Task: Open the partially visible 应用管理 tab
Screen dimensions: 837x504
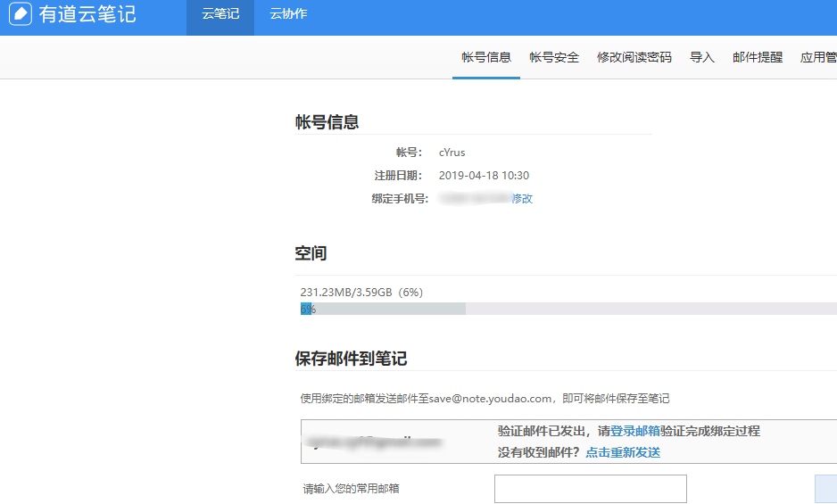Action: [x=818, y=57]
